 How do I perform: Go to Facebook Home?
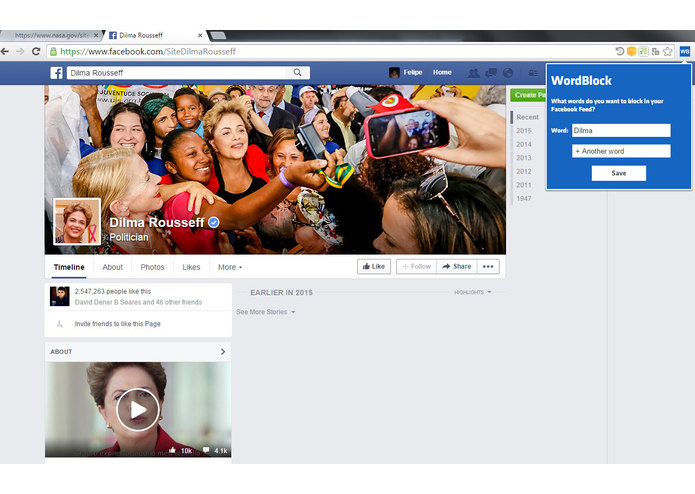tap(442, 72)
